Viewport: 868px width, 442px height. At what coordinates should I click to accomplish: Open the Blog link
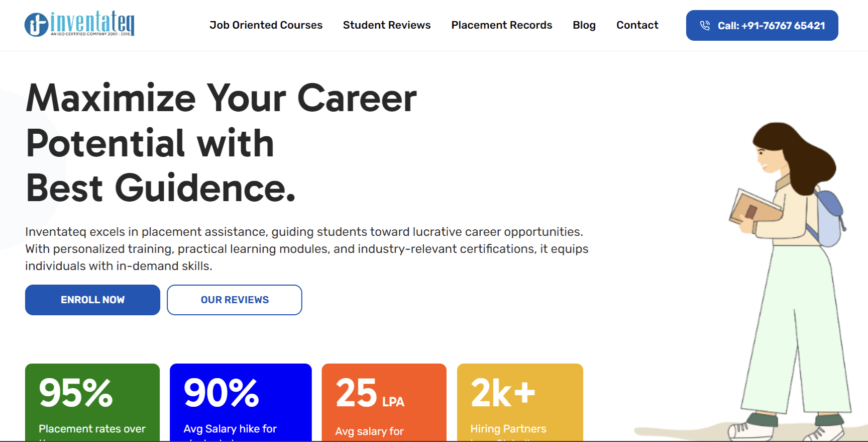click(x=584, y=25)
